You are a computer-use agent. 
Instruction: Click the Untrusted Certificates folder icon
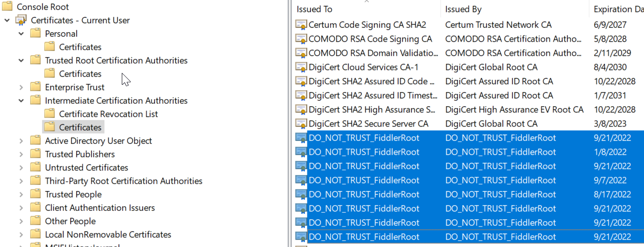35,168
